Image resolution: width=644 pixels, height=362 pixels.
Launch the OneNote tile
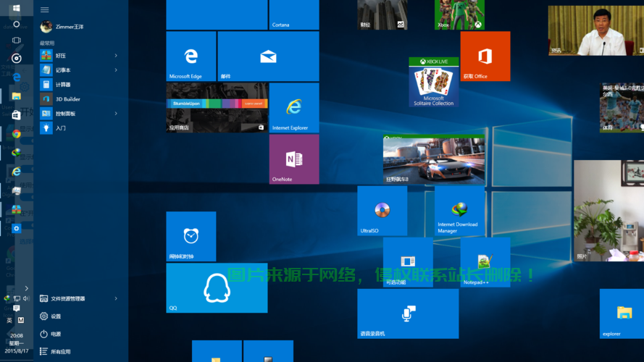click(x=294, y=159)
